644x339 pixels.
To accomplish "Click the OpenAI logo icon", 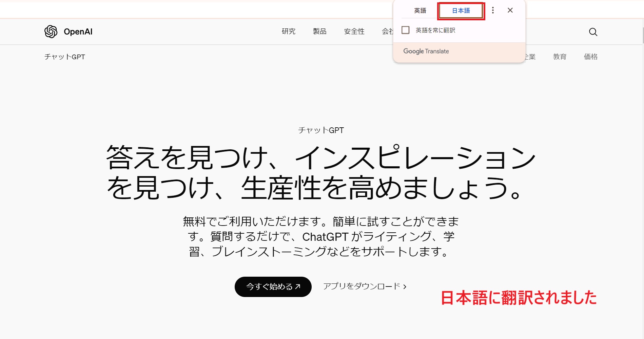I will click(x=51, y=31).
